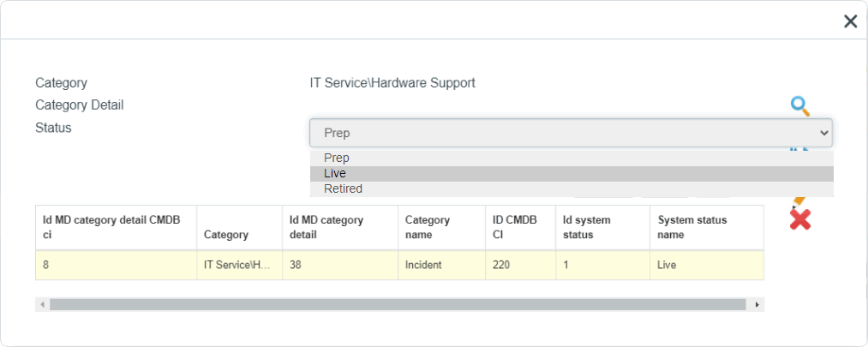Viewport: 868px width, 347px height.
Task: Click the scrollbar left arrow
Action: (43, 304)
